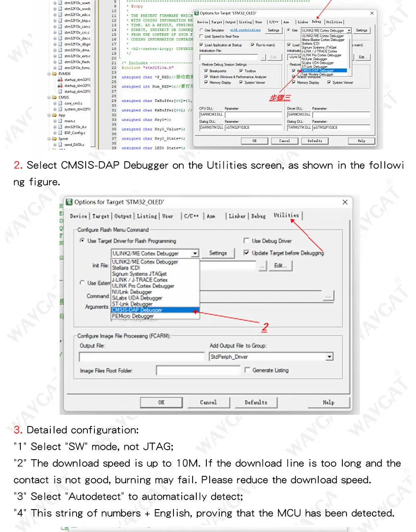Choose Stellaris ICDI in Utilities dialog list

(x=155, y=268)
